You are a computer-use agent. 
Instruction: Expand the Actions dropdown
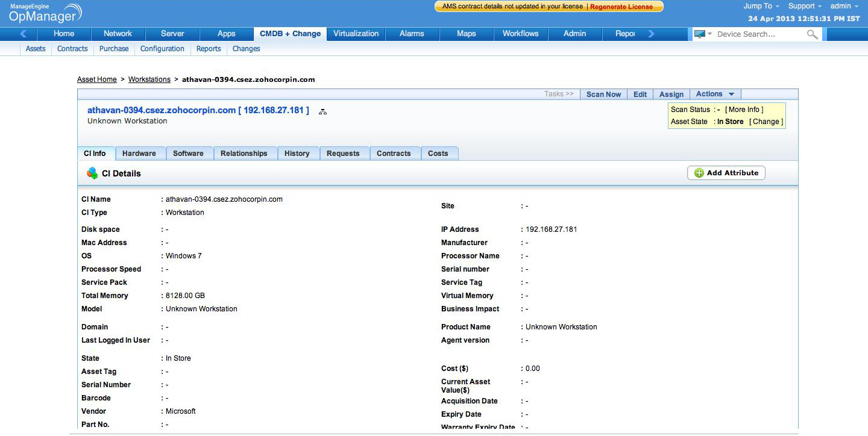[715, 94]
